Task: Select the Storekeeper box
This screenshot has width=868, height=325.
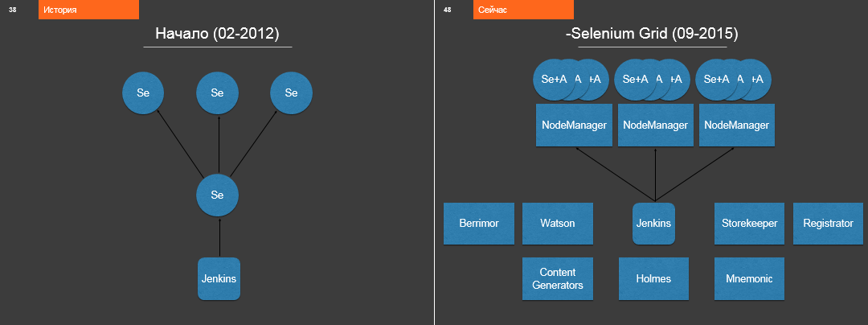Action: tap(749, 223)
